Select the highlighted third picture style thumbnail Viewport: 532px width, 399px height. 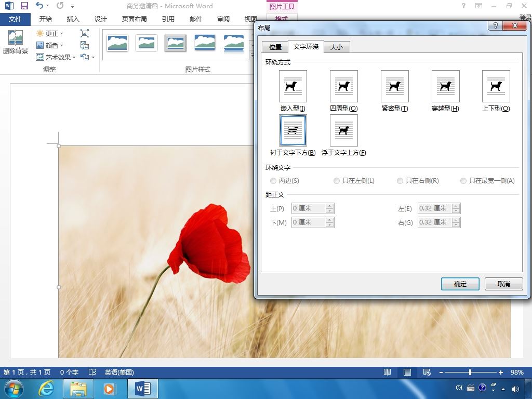coord(176,43)
